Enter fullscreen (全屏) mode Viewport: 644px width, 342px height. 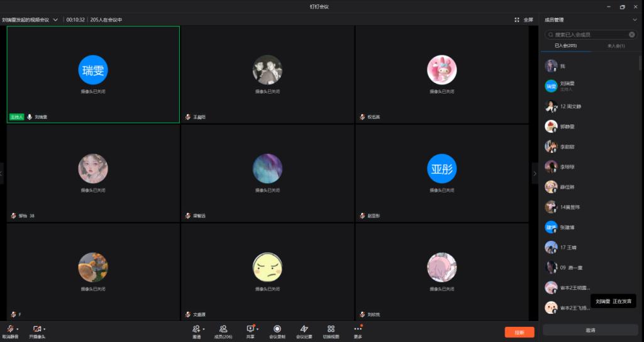pos(524,19)
